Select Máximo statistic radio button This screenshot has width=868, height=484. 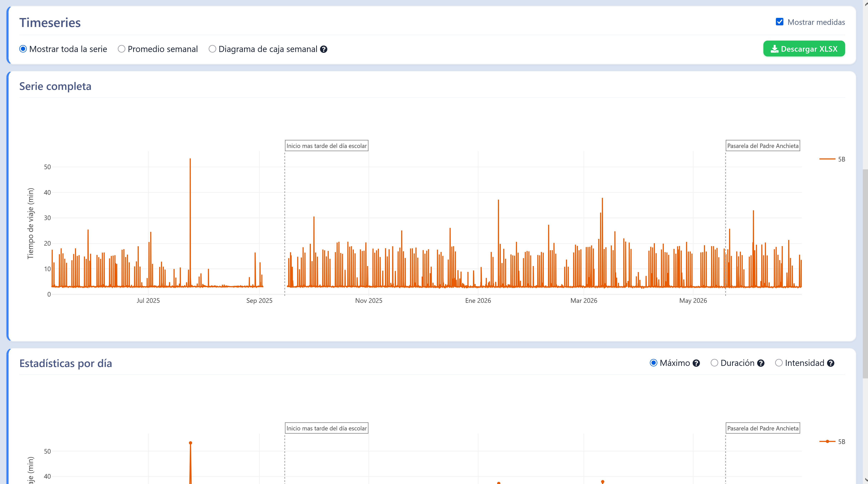pyautogui.click(x=653, y=363)
